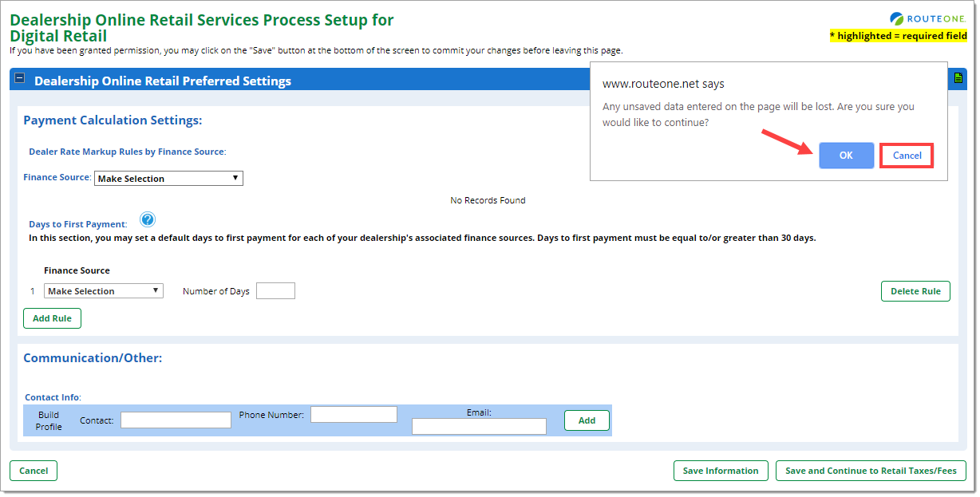Focus the Number of Days field
Screen dimensions: 980x497
[275, 291]
